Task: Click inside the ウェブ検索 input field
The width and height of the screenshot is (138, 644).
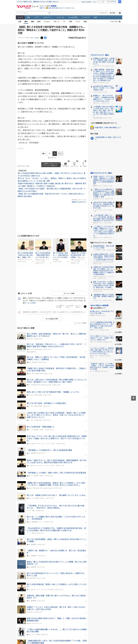Action: coord(102,2)
